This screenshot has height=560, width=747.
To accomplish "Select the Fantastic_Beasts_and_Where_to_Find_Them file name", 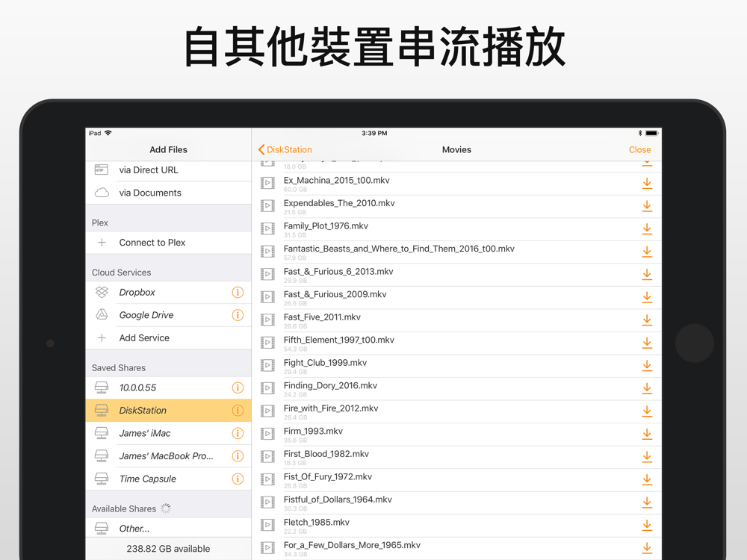I will (399, 249).
